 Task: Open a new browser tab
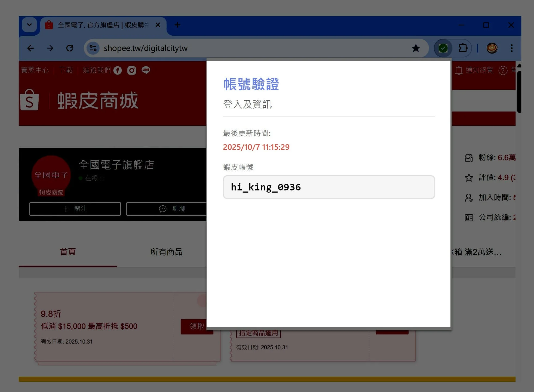coord(177,25)
